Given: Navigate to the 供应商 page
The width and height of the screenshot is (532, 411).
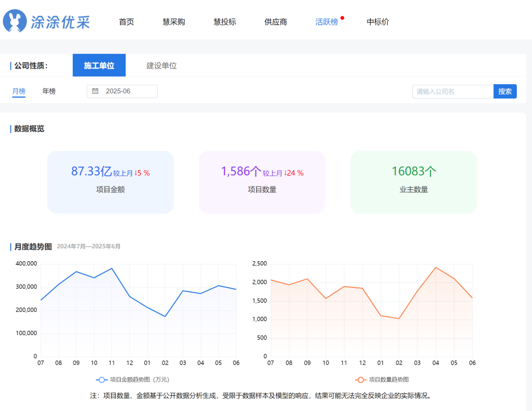Looking at the screenshot, I should (276, 22).
